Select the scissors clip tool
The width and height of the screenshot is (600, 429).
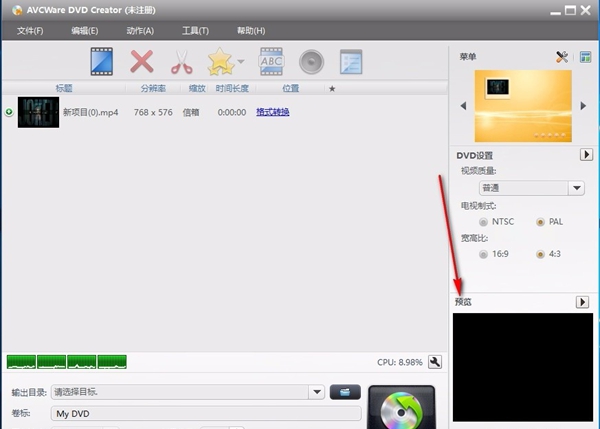pos(181,62)
